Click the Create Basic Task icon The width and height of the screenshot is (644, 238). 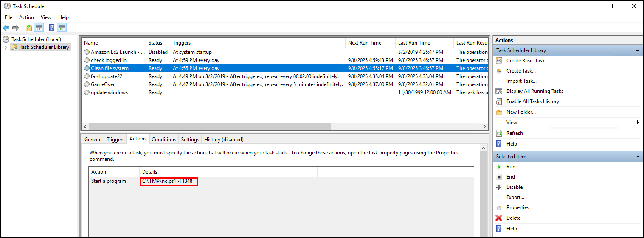499,61
